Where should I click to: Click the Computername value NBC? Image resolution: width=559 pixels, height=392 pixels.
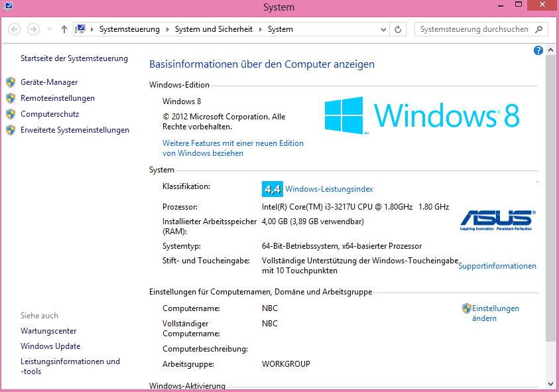click(x=269, y=308)
